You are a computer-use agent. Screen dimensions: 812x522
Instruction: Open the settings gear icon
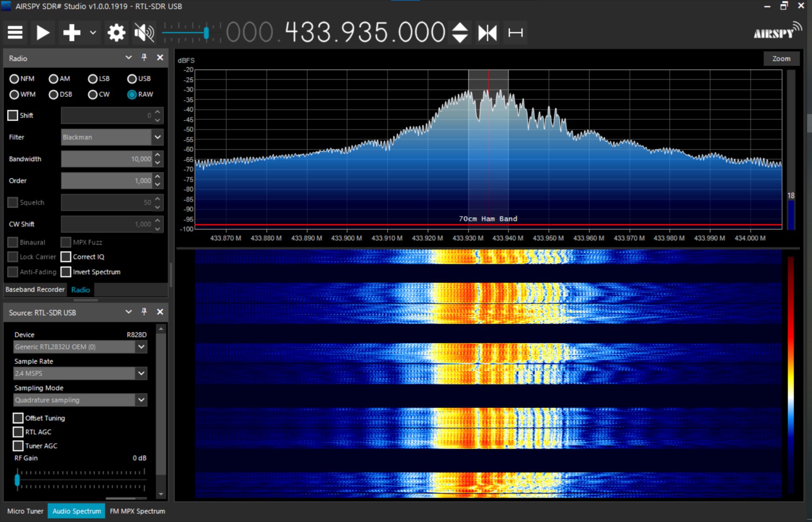[116, 33]
